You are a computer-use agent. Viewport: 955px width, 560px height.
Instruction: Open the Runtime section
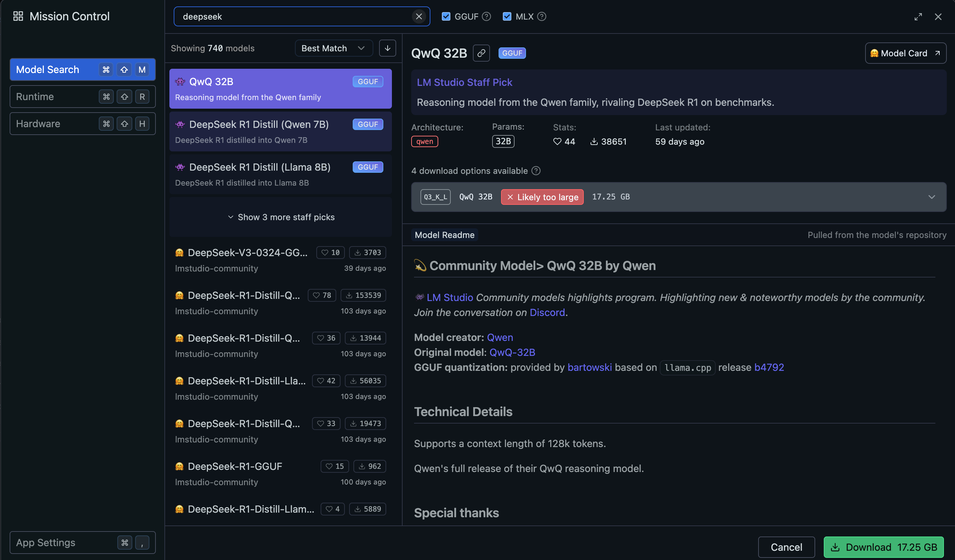[82, 97]
